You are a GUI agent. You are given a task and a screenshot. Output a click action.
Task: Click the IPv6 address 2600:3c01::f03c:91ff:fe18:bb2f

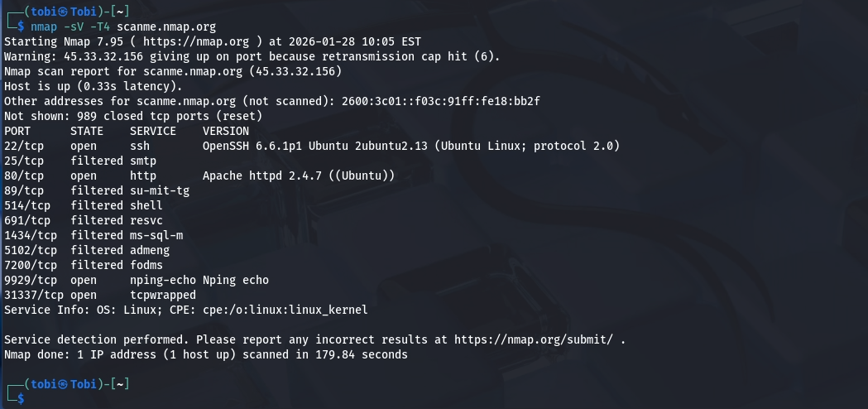coord(437,101)
